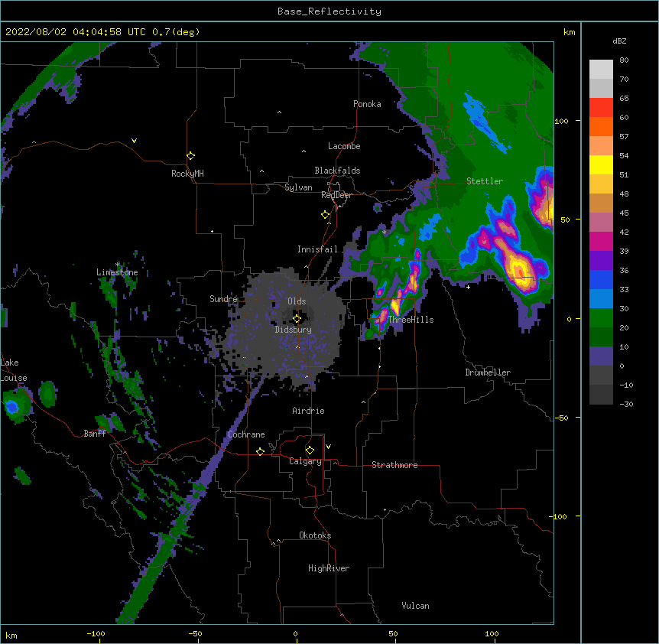Click the RedDeer city label

336,195
